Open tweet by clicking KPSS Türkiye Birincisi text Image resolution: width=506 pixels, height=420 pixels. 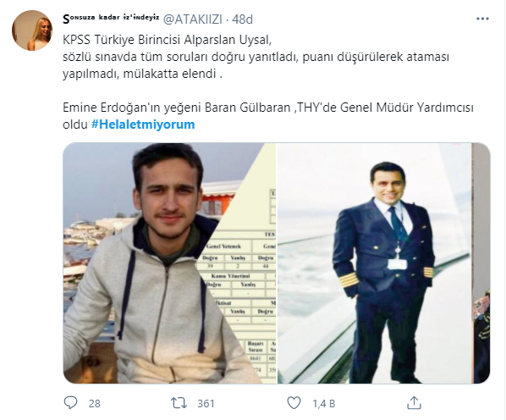[x=168, y=40]
